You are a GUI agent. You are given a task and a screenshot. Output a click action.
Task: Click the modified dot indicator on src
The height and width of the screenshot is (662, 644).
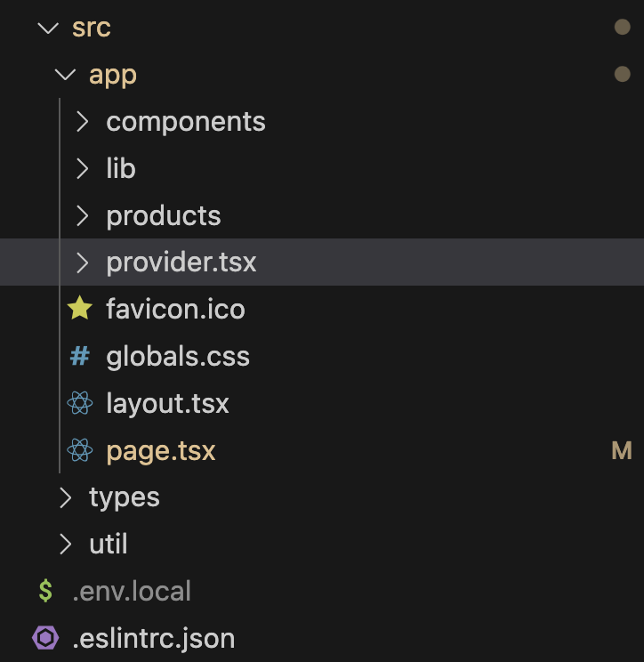(x=622, y=28)
